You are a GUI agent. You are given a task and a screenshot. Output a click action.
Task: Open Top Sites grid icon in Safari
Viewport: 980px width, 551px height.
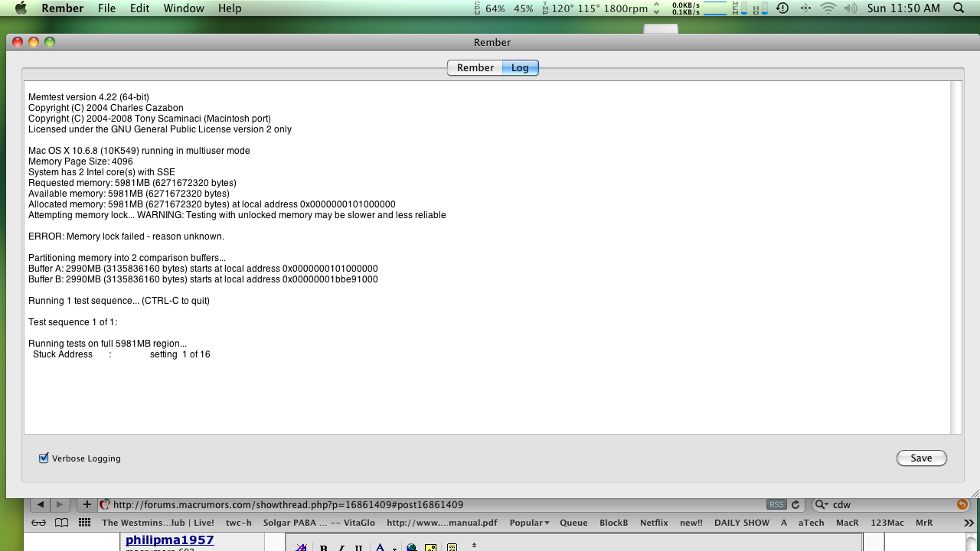tap(85, 523)
